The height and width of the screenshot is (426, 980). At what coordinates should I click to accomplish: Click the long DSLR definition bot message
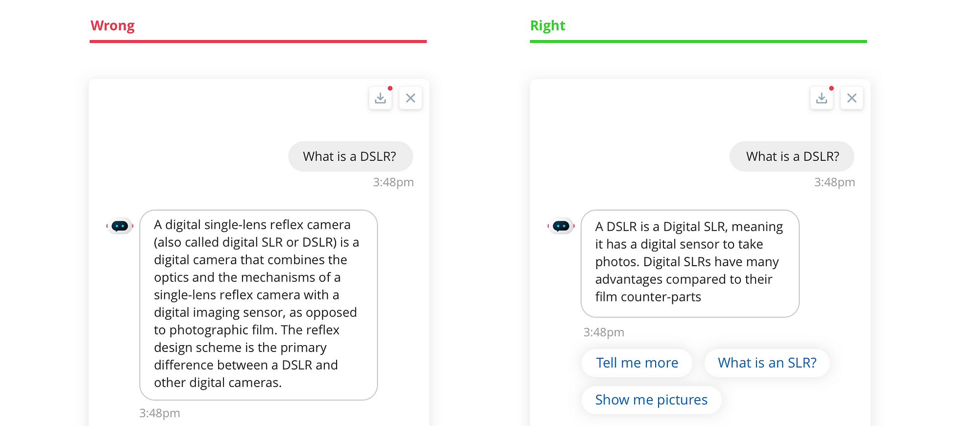(x=258, y=304)
